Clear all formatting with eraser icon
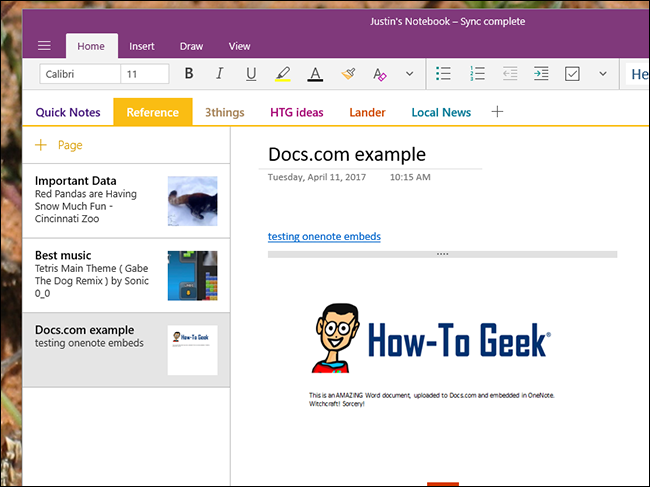Viewport: 650px width, 487px height. tap(379, 74)
